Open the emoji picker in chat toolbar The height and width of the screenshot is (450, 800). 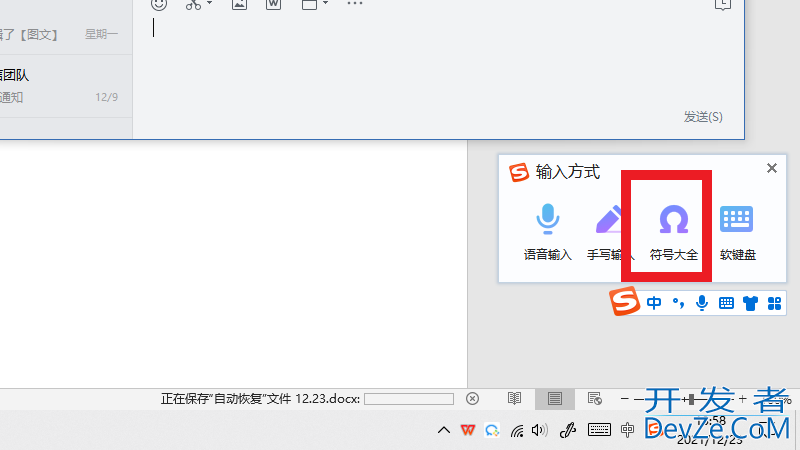[159, 4]
